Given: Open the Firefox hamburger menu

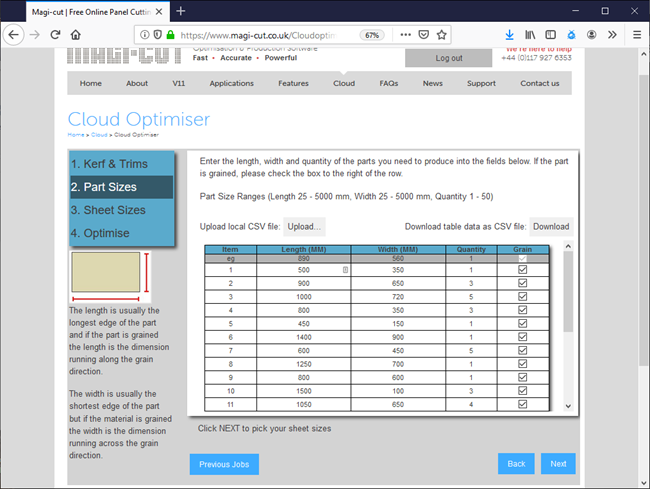Looking at the screenshot, I should click(637, 34).
